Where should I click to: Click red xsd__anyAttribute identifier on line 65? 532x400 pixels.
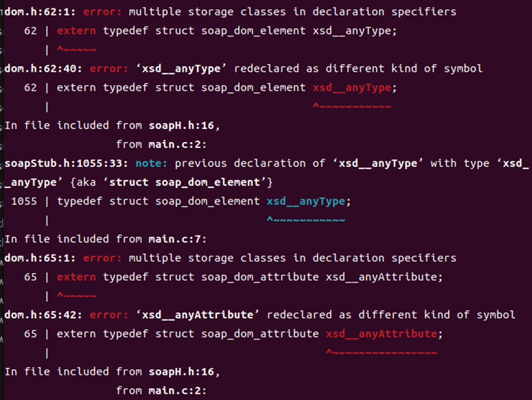pos(381,334)
